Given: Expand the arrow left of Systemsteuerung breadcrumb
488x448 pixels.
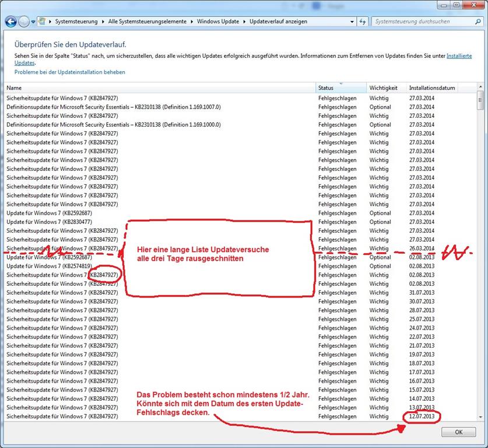Looking at the screenshot, I should (50, 22).
